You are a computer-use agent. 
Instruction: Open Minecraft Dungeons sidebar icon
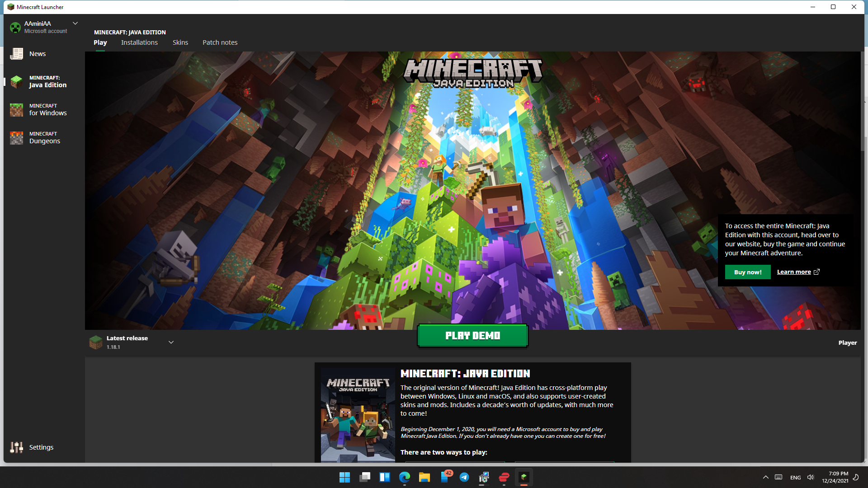point(17,138)
